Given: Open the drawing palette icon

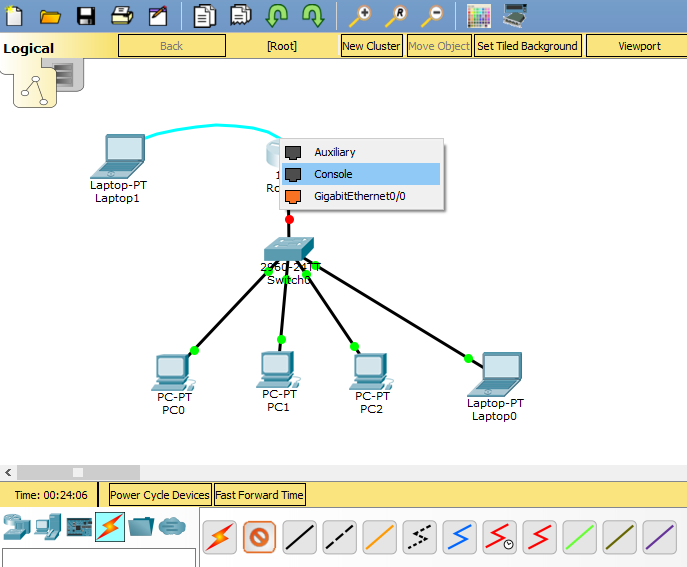Looking at the screenshot, I should point(479,16).
